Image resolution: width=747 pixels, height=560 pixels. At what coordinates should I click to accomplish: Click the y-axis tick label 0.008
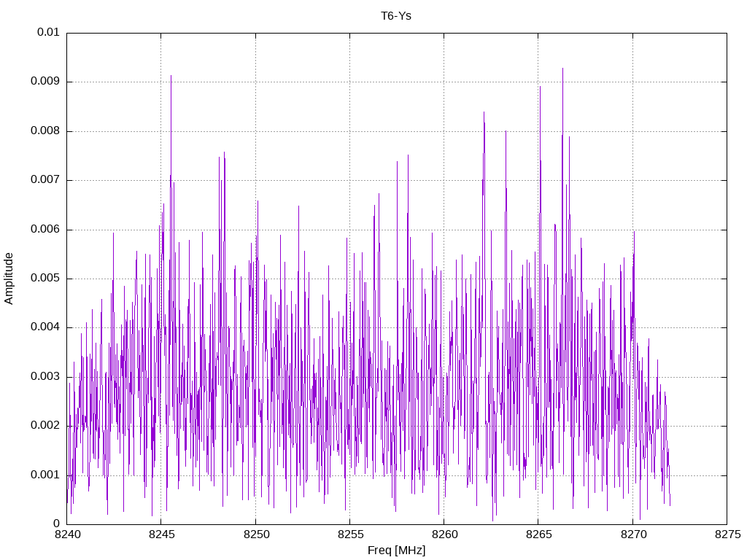click(45, 131)
